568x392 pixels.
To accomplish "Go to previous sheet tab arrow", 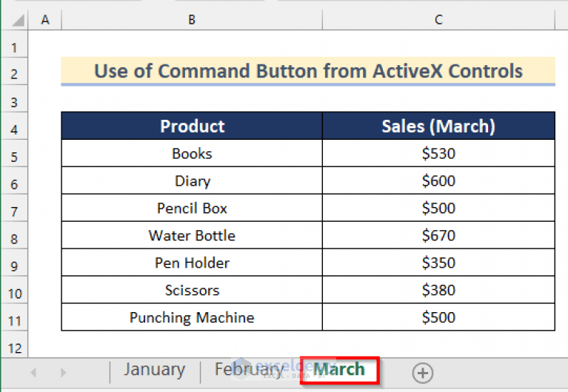I will (x=33, y=372).
